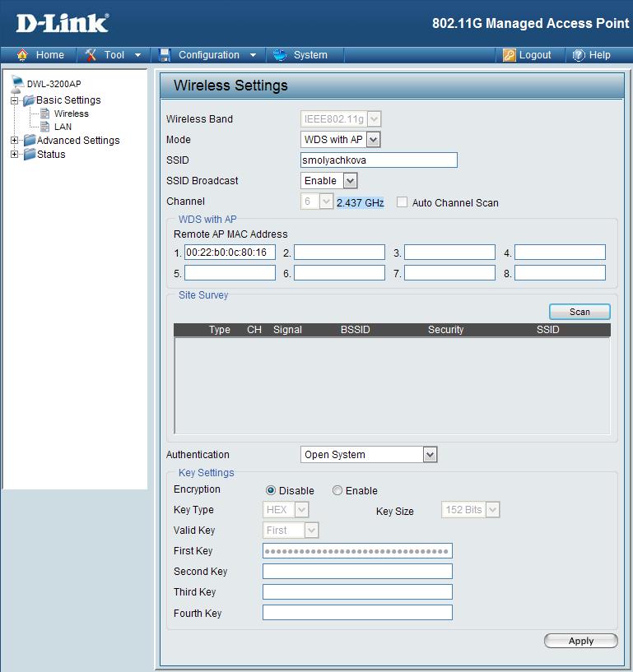Click the Third Key input field
Screen dimensions: 633x672
tap(357, 591)
